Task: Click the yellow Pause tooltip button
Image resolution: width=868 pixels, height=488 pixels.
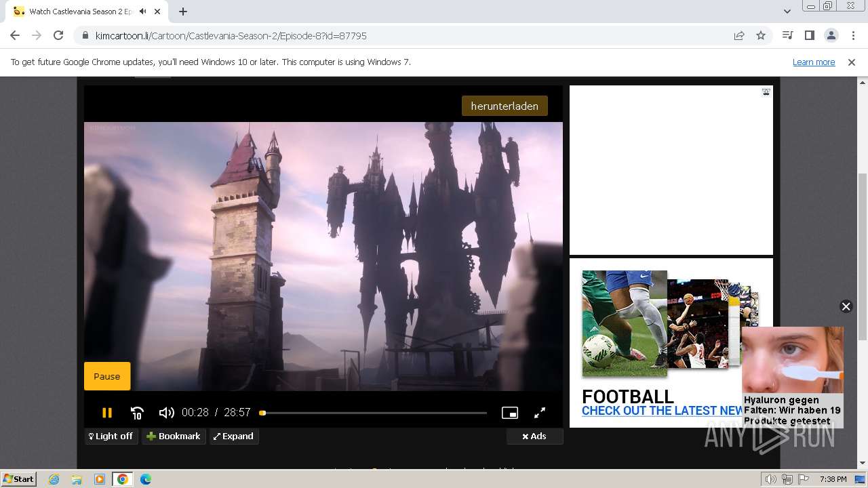Action: coord(107,376)
